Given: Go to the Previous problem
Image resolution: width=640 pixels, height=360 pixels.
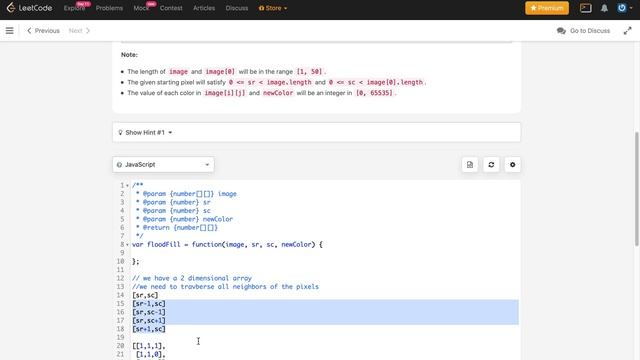Looking at the screenshot, I should [x=43, y=31].
